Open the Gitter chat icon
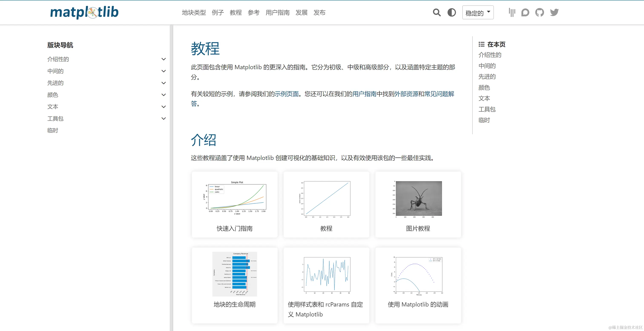The image size is (644, 331). (x=512, y=12)
